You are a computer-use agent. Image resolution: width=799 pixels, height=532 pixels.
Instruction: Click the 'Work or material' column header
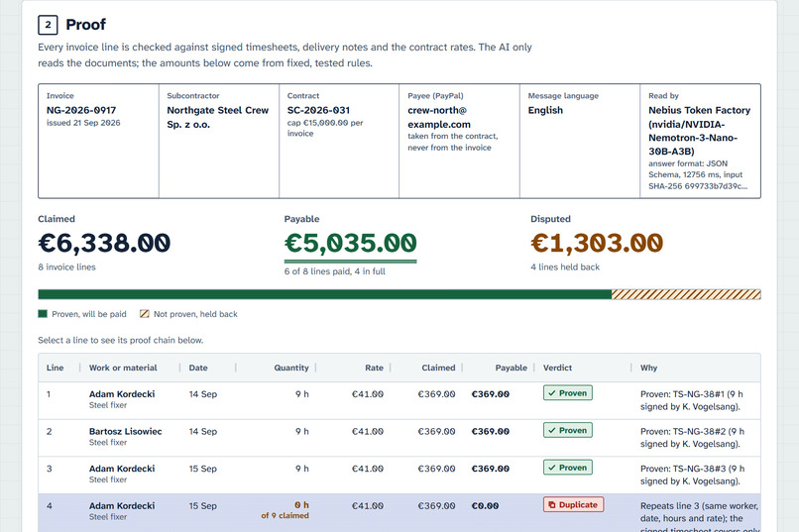tap(123, 368)
